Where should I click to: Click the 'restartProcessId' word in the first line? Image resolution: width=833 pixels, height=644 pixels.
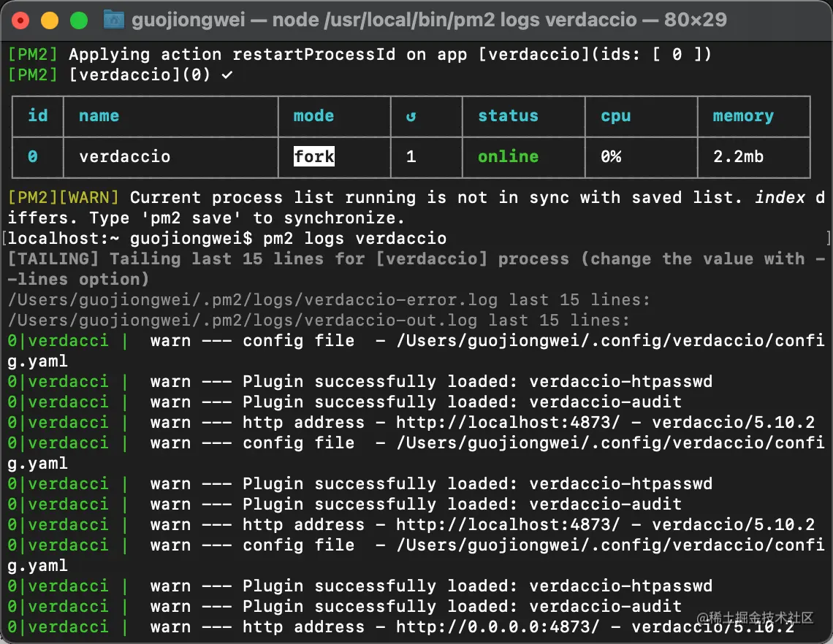(x=314, y=55)
